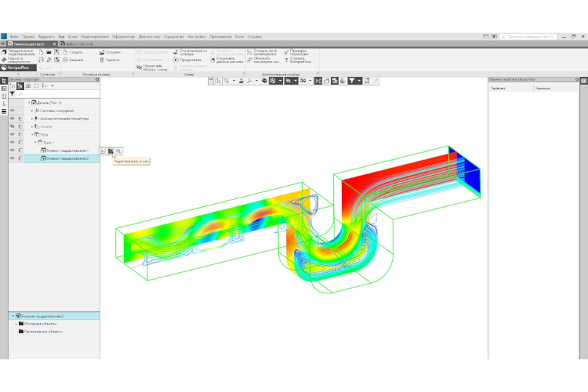Click Открыть окно мониторинга button

pyautogui.click(x=262, y=52)
